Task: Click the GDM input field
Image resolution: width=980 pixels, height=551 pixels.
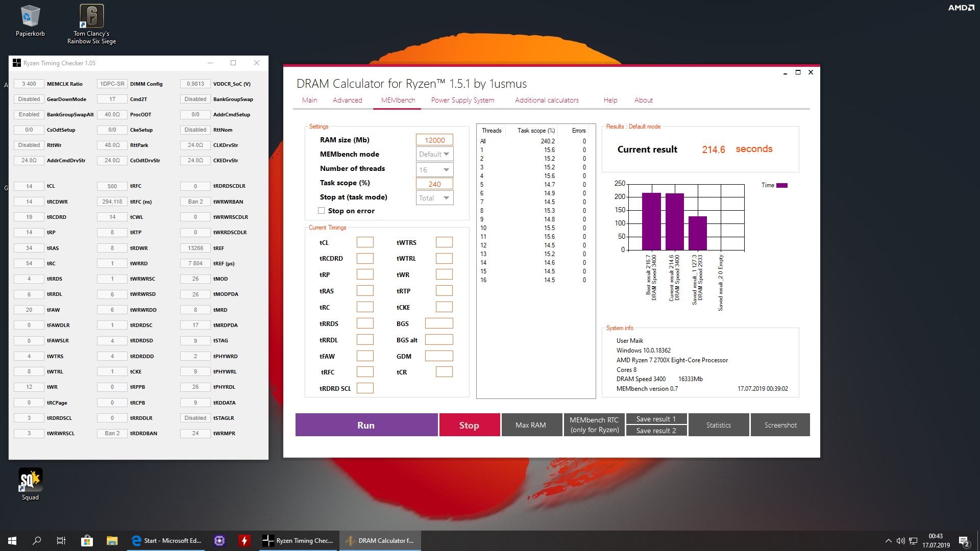Action: pyautogui.click(x=439, y=356)
